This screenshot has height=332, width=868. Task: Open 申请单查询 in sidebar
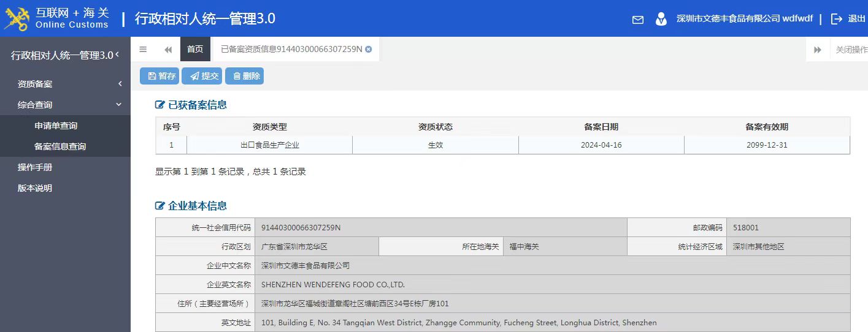tap(65, 126)
